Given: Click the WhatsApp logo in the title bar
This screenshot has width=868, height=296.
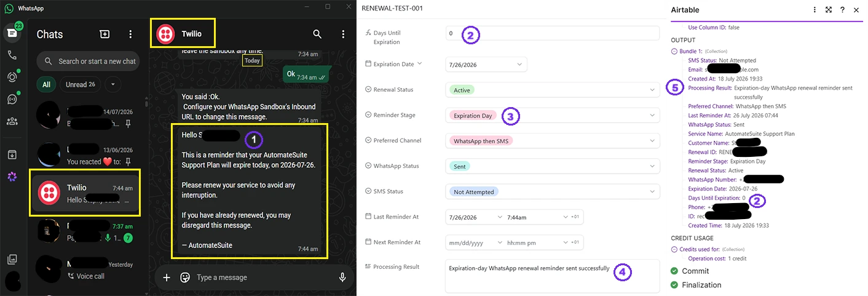Looking at the screenshot, I should coord(9,9).
